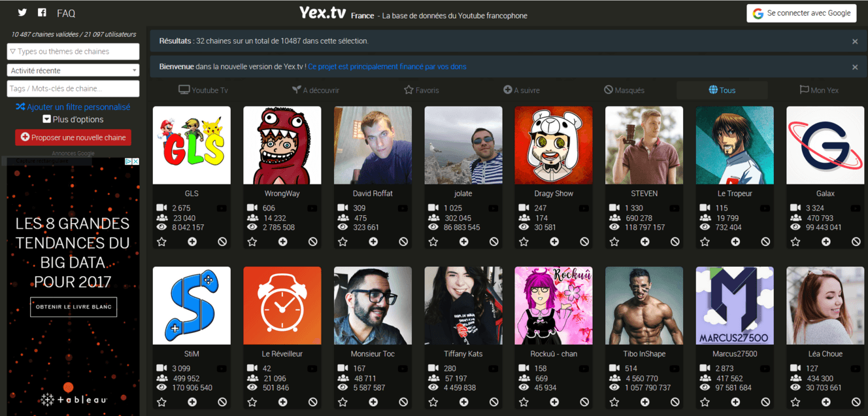The height and width of the screenshot is (416, 868).
Task: Open Types ou thèmes de chaines filter
Action: [73, 52]
